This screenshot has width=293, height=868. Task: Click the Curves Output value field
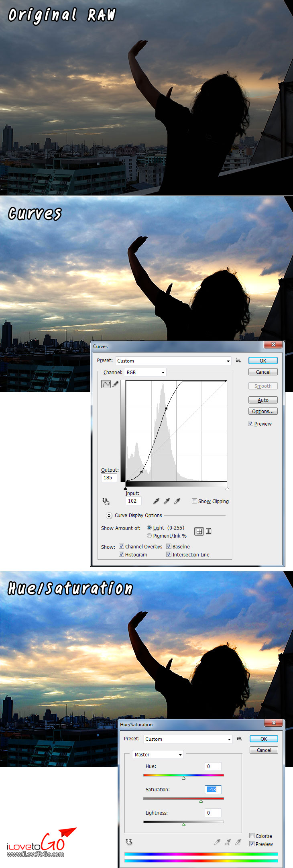pyautogui.click(x=109, y=478)
